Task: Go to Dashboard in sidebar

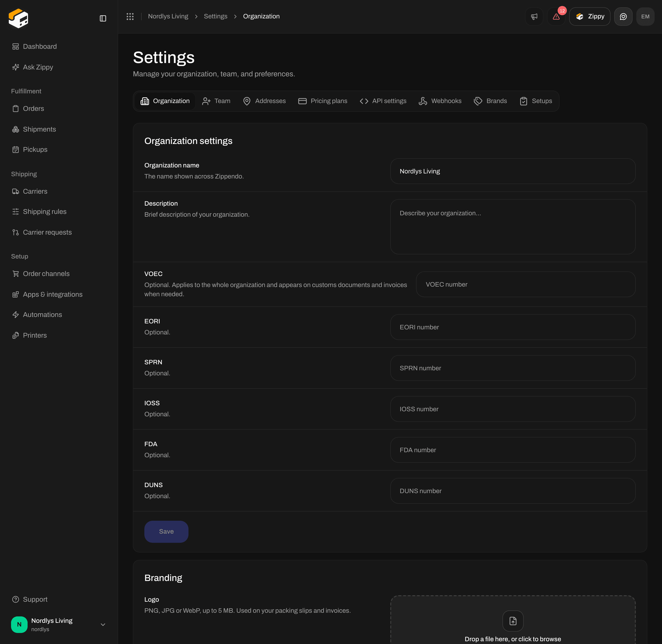Action: pyautogui.click(x=59, y=46)
